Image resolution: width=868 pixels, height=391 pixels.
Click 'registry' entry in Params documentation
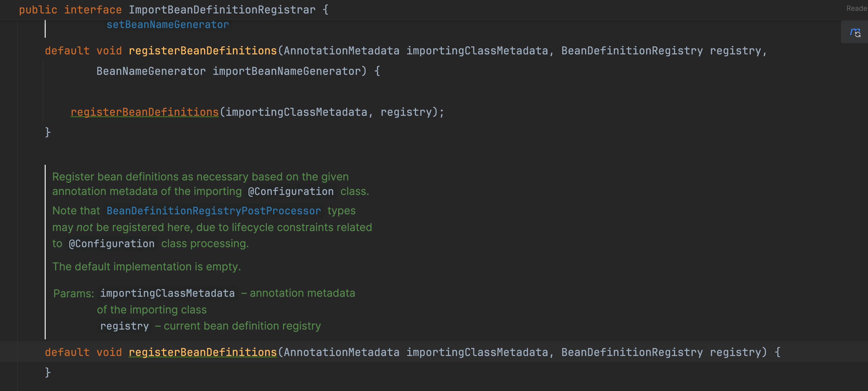(x=124, y=326)
